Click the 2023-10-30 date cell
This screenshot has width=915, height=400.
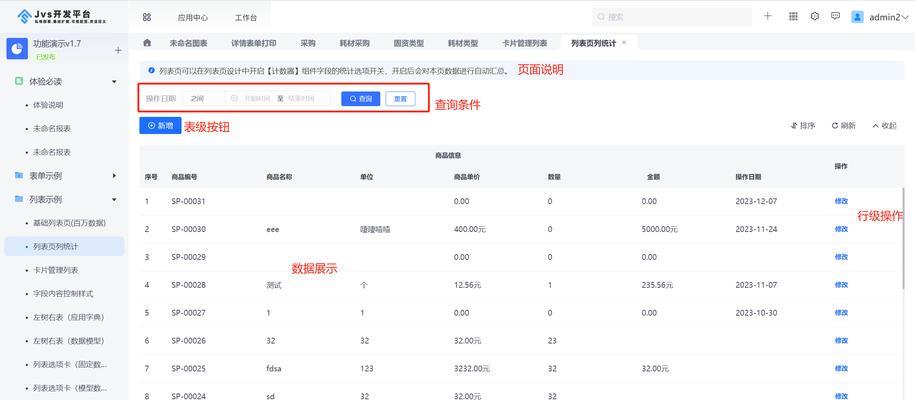tap(756, 313)
